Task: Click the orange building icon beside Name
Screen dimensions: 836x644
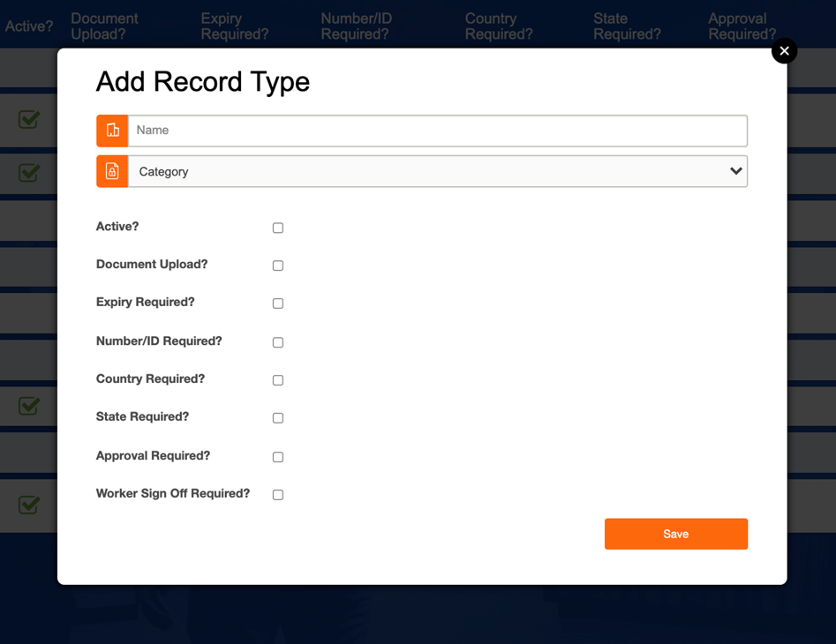Action: [112, 131]
